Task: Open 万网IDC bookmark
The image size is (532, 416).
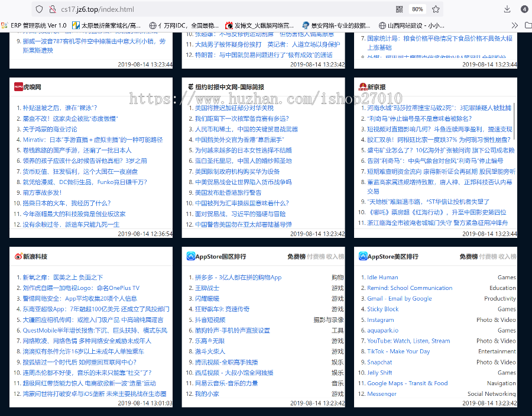Action: tap(184, 25)
